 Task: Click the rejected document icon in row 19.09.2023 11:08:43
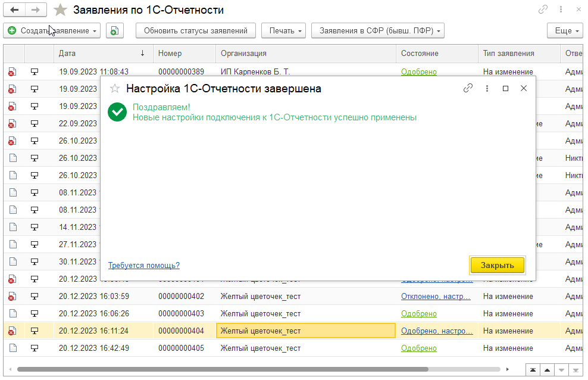click(12, 71)
